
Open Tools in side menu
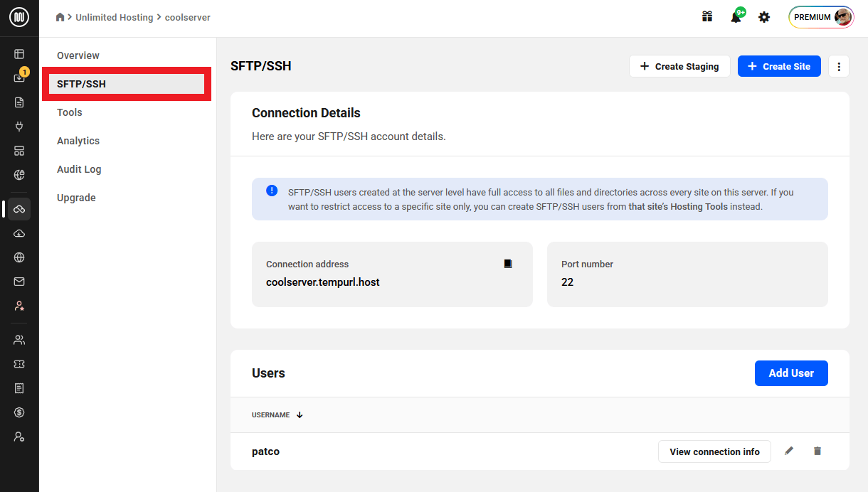tap(70, 112)
